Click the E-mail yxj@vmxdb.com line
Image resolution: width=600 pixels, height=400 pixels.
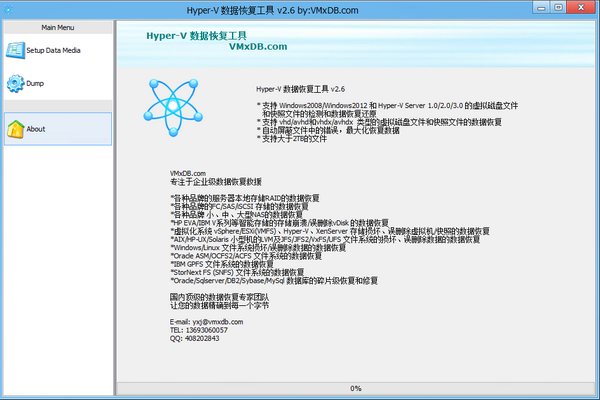tap(207, 322)
